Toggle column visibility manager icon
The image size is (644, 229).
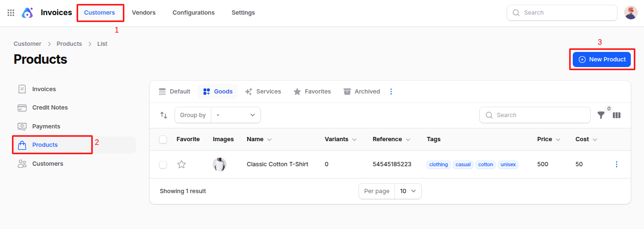(617, 115)
